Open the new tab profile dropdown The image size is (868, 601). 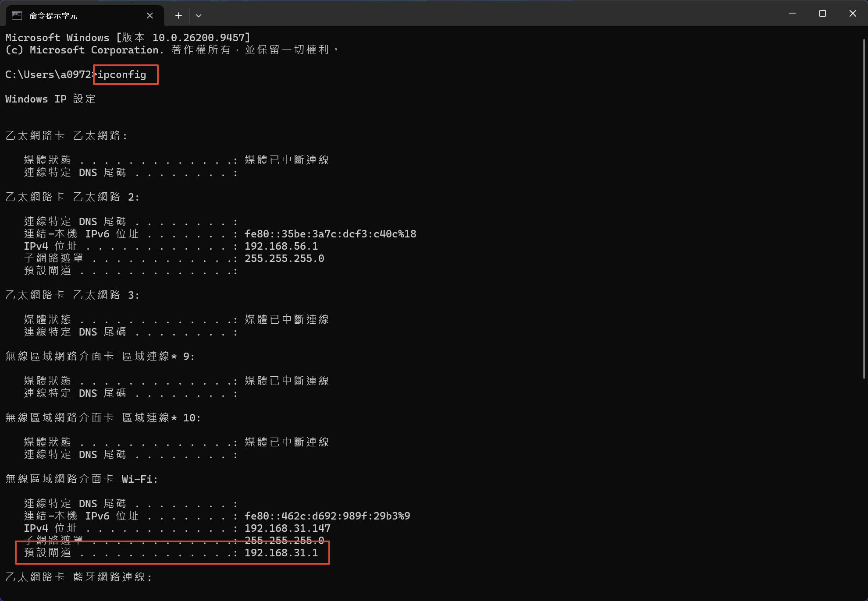[199, 16]
